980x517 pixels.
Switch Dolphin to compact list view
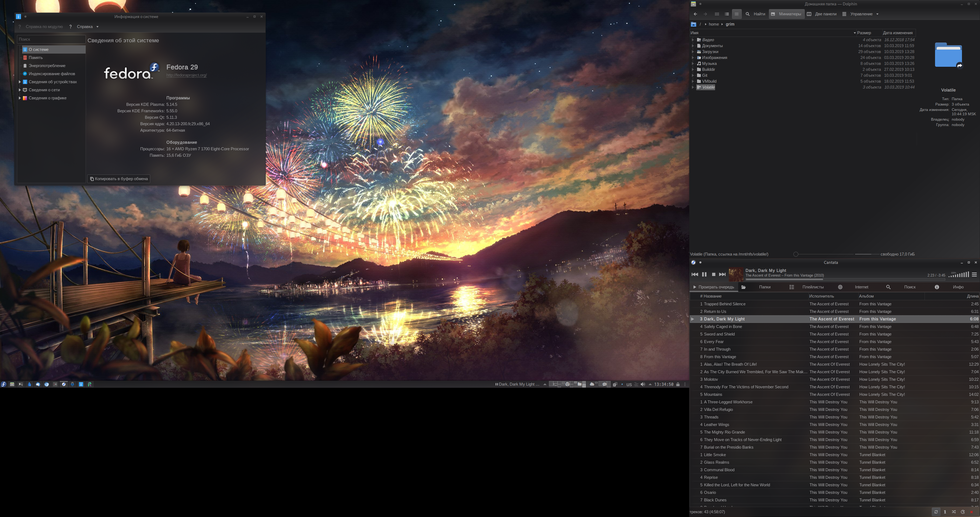click(x=727, y=14)
